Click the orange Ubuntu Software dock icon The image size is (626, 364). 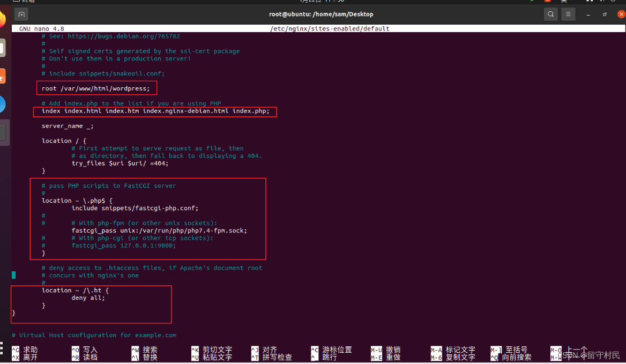click(2, 76)
